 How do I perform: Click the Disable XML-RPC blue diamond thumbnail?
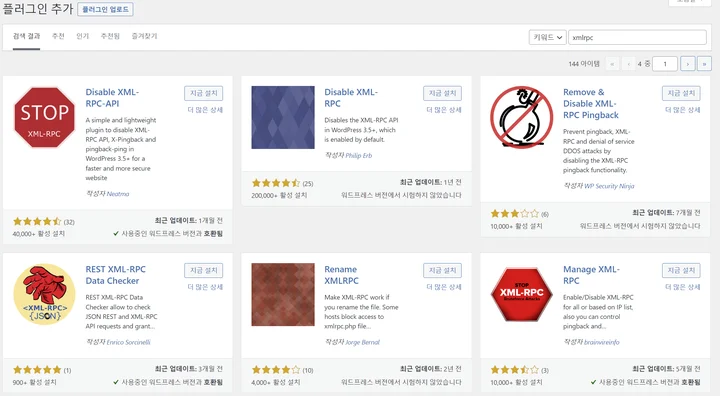point(283,118)
